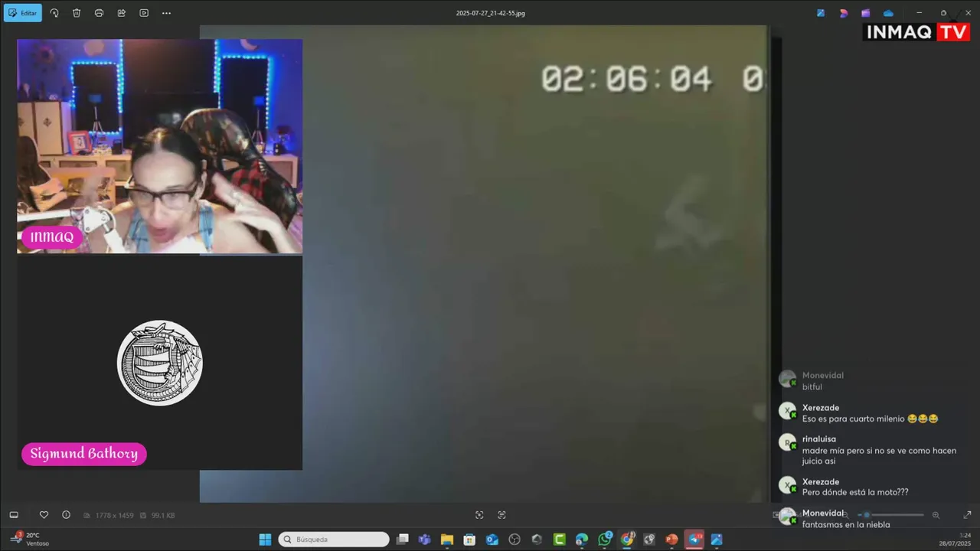Toggle the filmstrip view icon at bottom left

pyautogui.click(x=14, y=515)
